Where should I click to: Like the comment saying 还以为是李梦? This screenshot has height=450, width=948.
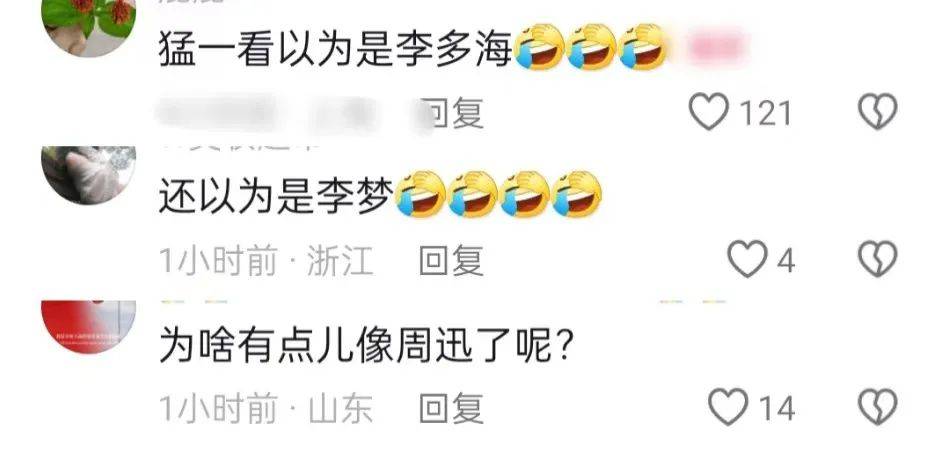(x=747, y=259)
